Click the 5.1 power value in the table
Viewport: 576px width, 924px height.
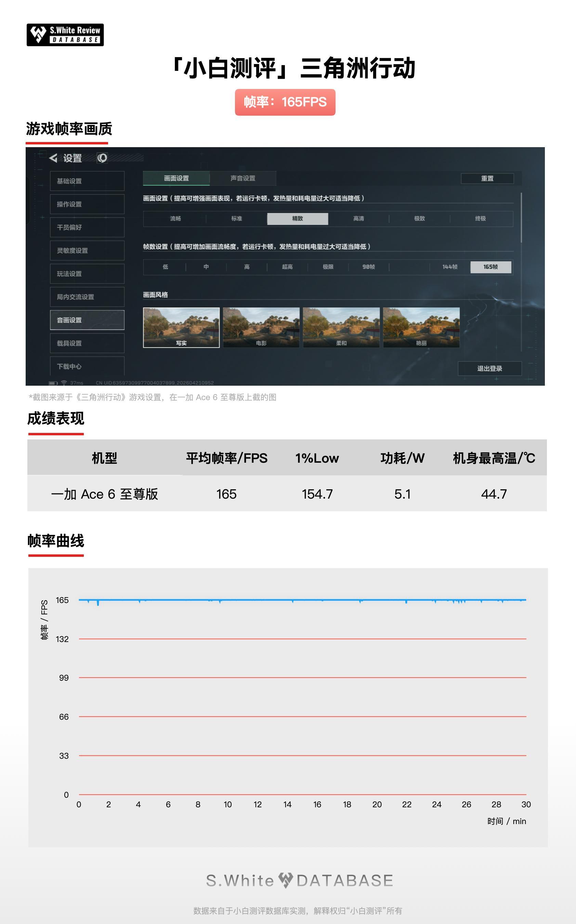(402, 494)
